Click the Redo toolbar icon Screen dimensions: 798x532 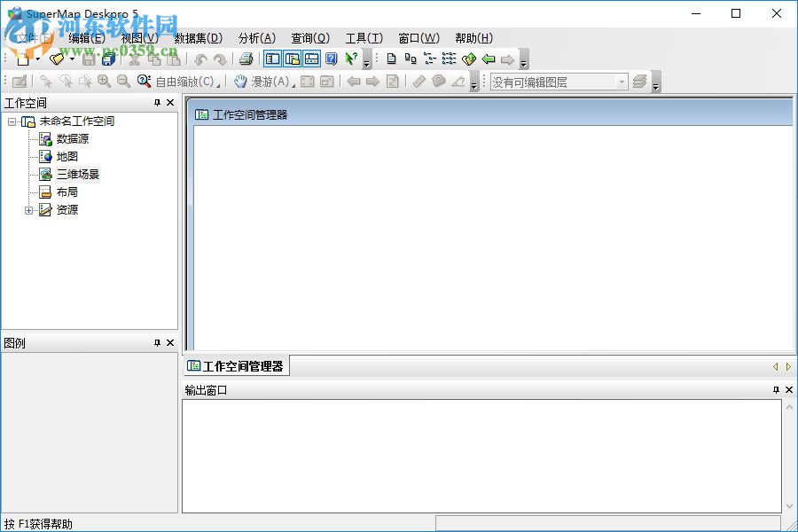(219, 59)
